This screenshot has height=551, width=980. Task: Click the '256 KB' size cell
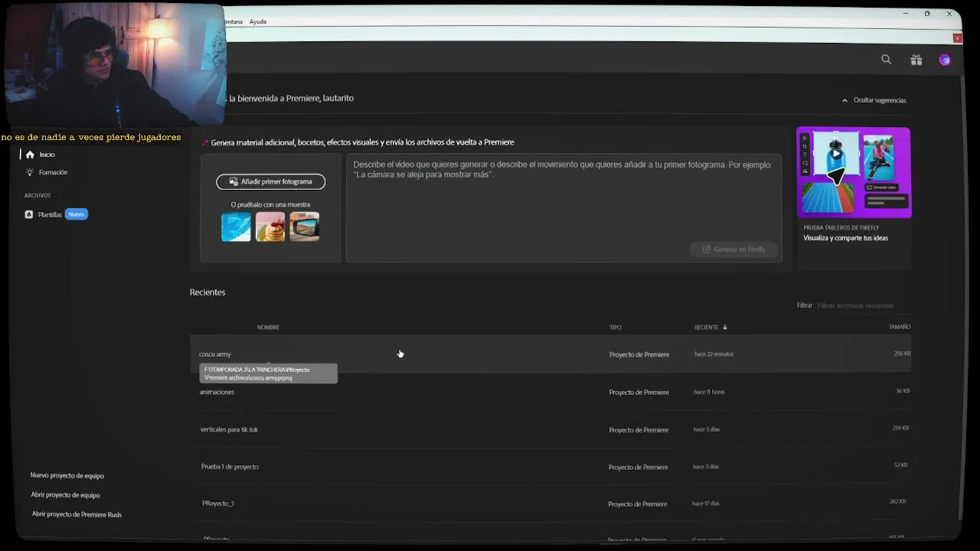(x=902, y=354)
